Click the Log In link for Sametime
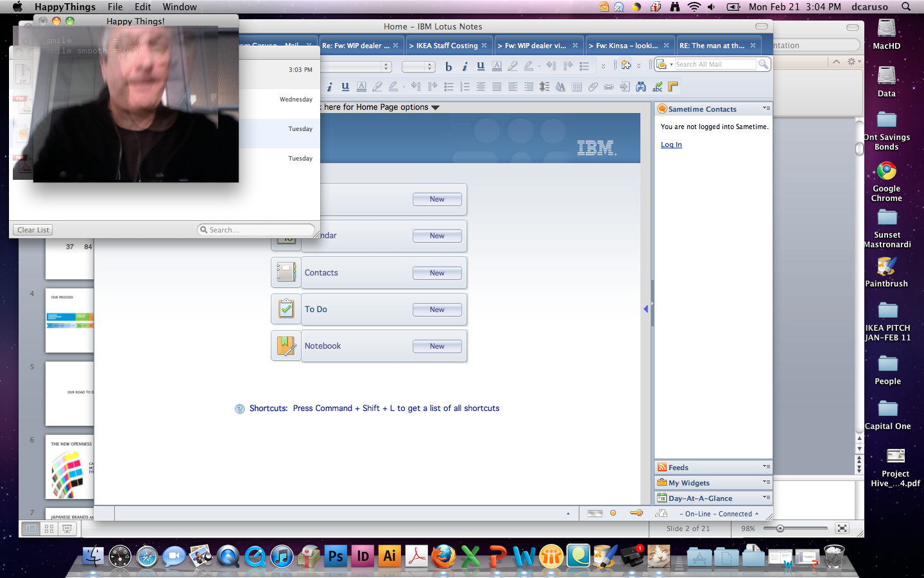This screenshot has height=578, width=924. 671,144
